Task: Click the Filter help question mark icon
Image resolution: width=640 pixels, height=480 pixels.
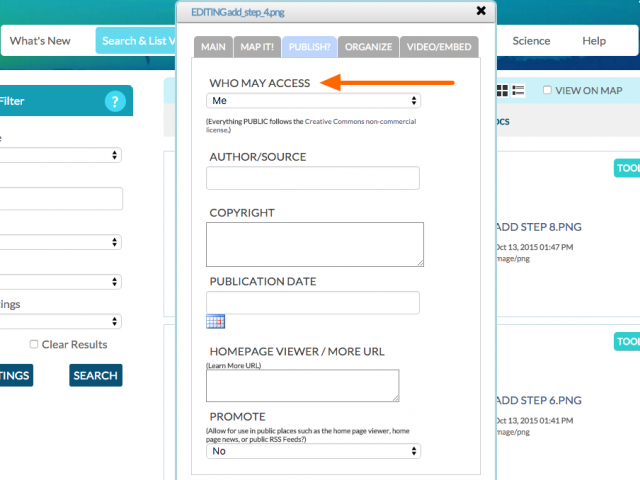Action: point(116,101)
